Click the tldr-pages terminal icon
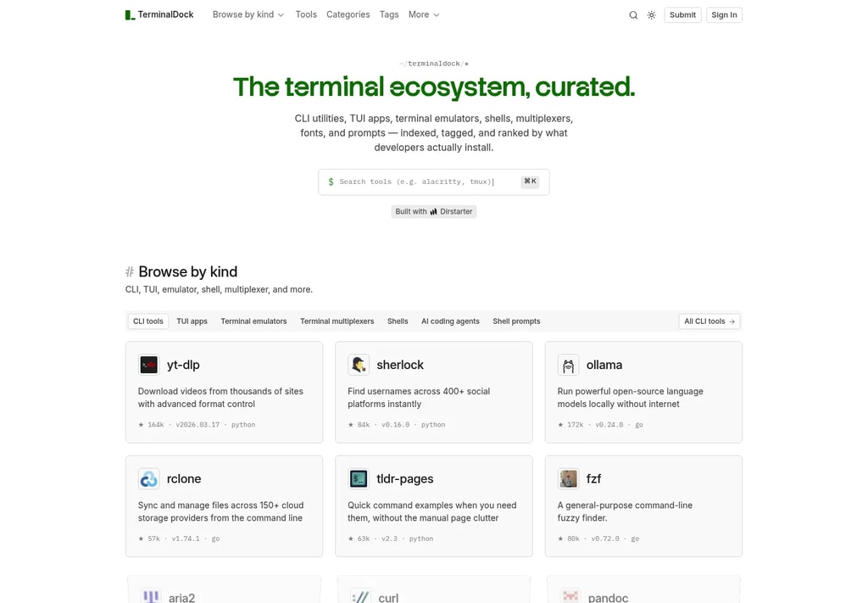The image size is (868, 603). (x=359, y=479)
